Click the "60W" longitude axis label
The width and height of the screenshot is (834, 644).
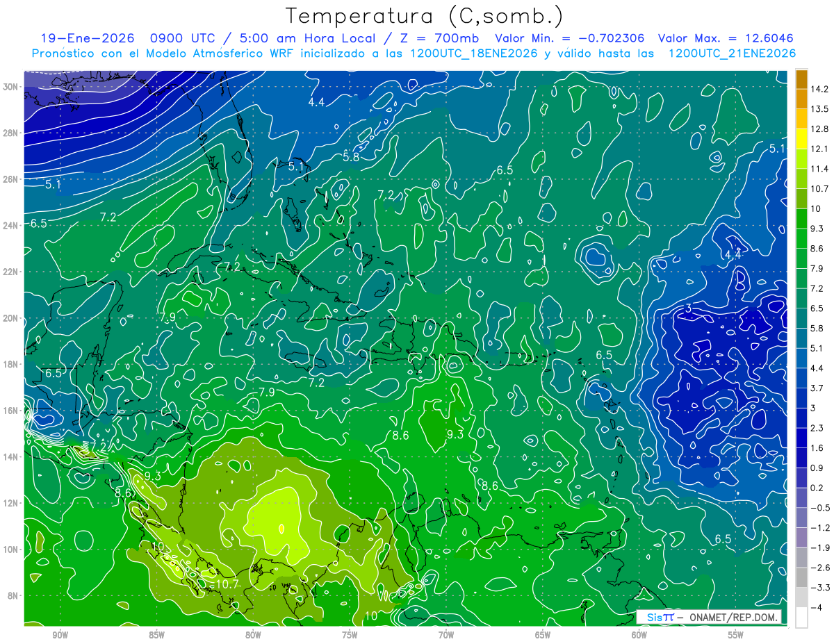coord(639,635)
